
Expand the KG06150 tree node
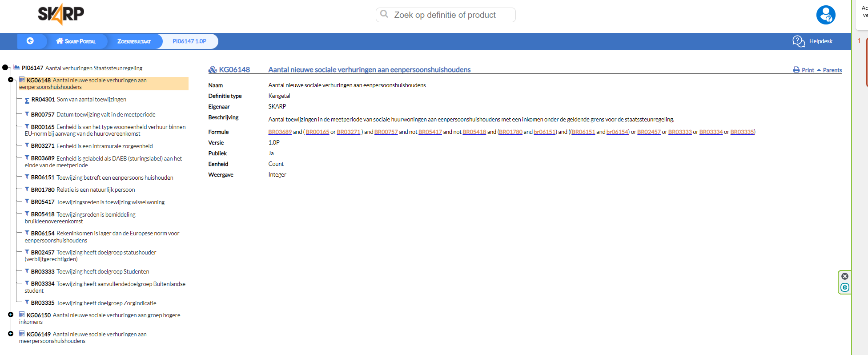(11, 315)
